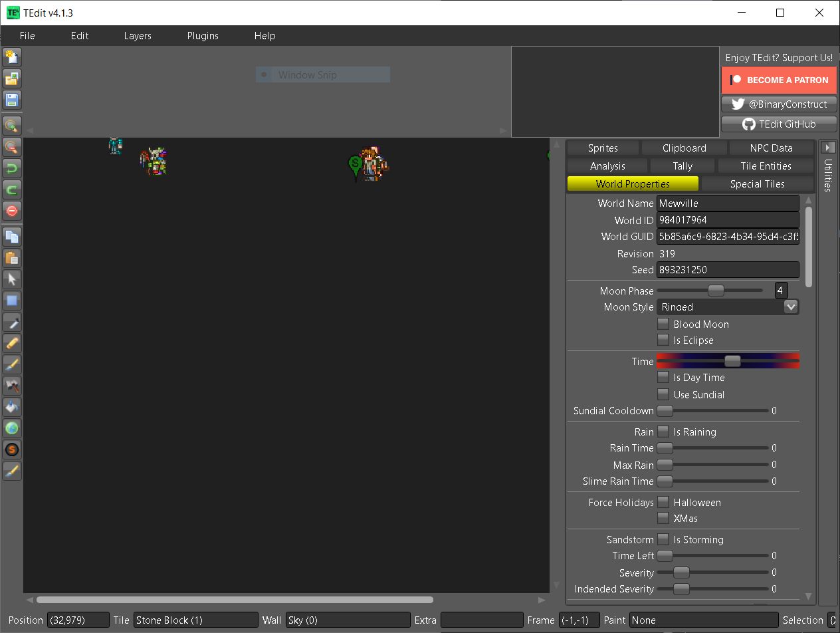Click the green S marker on map
The width and height of the screenshot is (840, 633).
coord(356,167)
